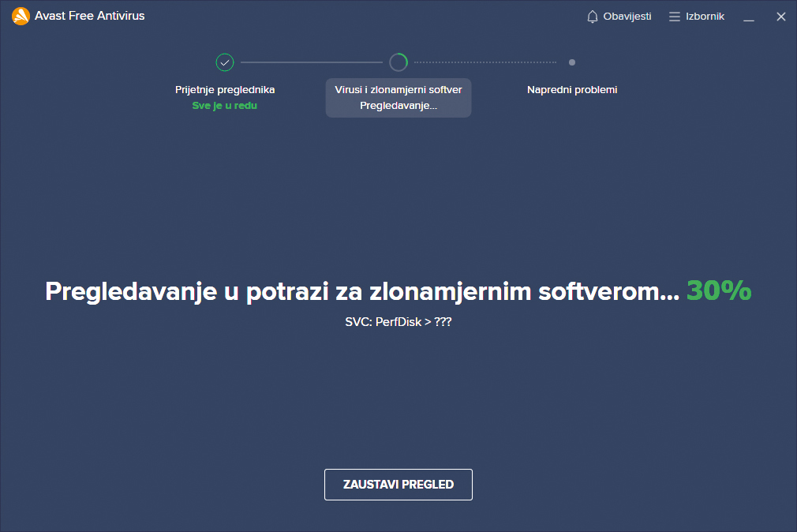Select the Napredni problemi step label
The width and height of the screenshot is (797, 532).
tap(572, 90)
